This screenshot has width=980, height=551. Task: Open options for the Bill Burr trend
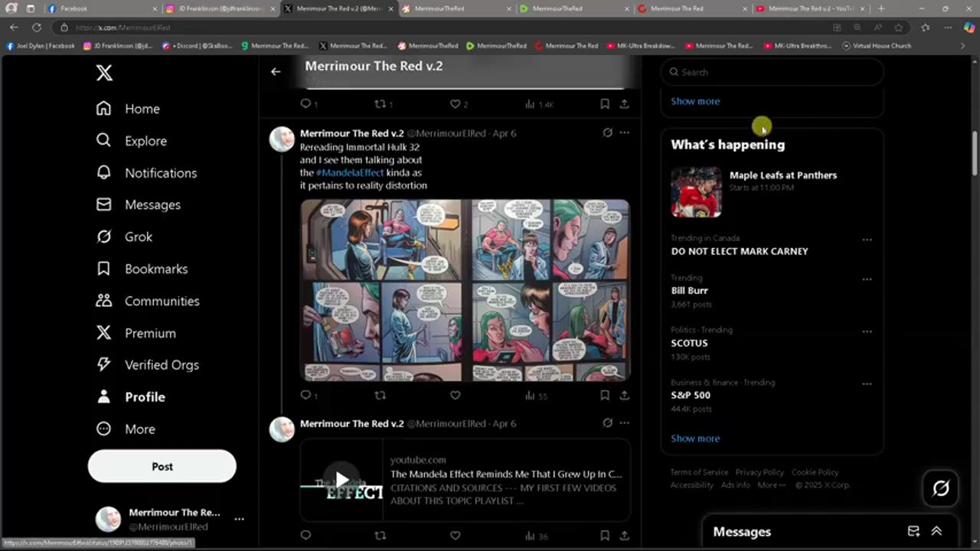[867, 279]
